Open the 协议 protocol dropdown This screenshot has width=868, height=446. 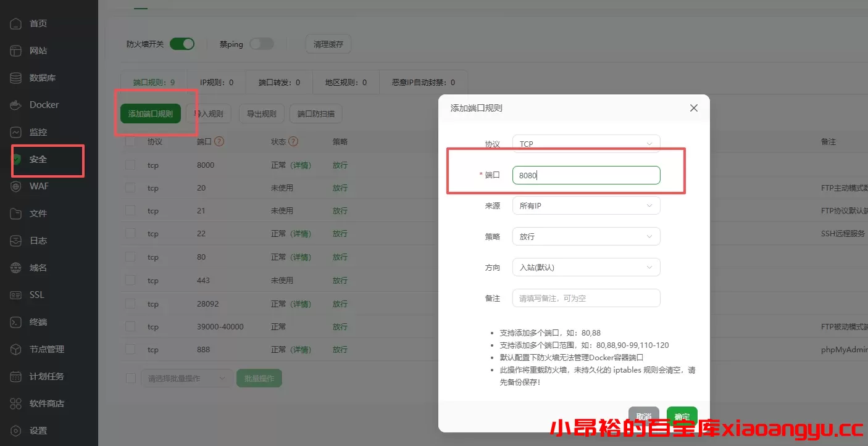pyautogui.click(x=585, y=143)
